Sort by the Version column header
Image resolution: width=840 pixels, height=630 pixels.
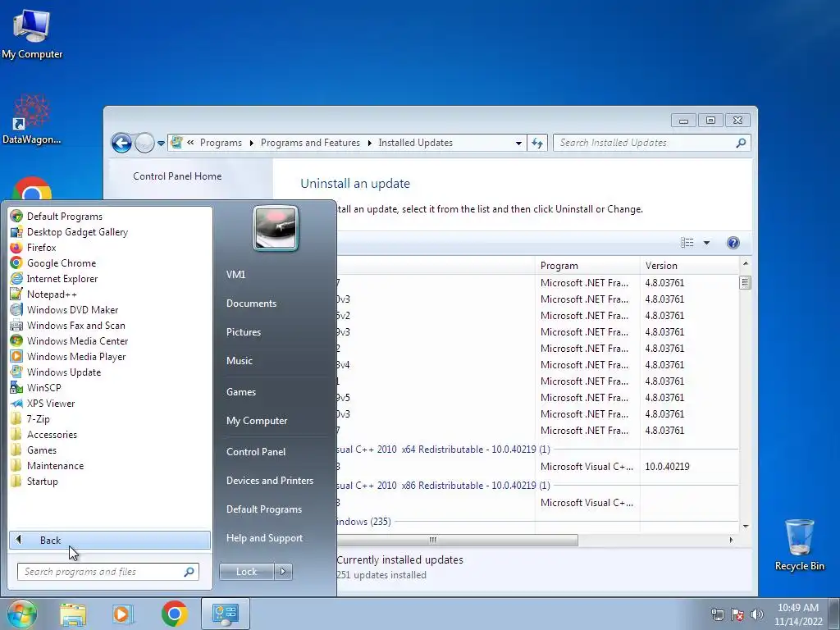[690, 266]
